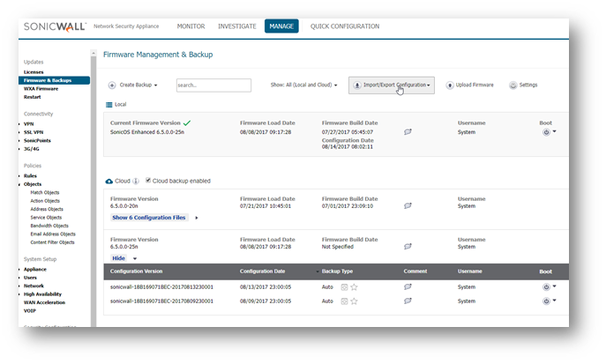Toggle Cloud backup enabled checkbox
The image size is (606, 364).
click(x=149, y=181)
